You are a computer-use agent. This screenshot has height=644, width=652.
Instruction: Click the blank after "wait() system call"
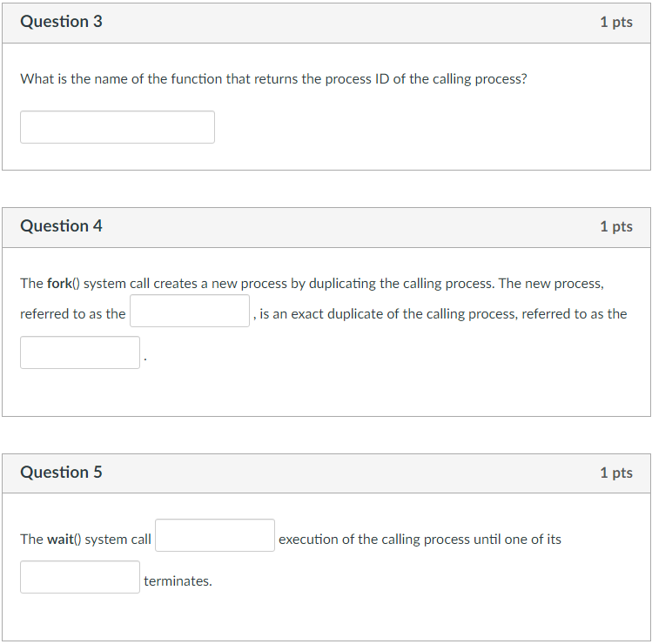(x=215, y=535)
